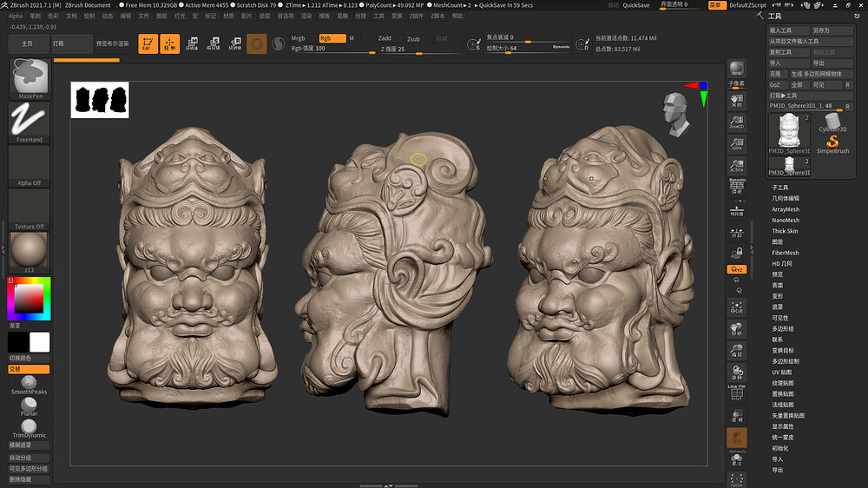Open the 材质 menu
Image resolution: width=868 pixels, height=488 pixels.
228,16
